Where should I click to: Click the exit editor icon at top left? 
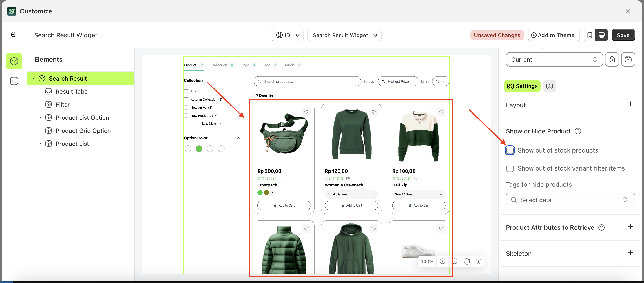click(x=13, y=34)
